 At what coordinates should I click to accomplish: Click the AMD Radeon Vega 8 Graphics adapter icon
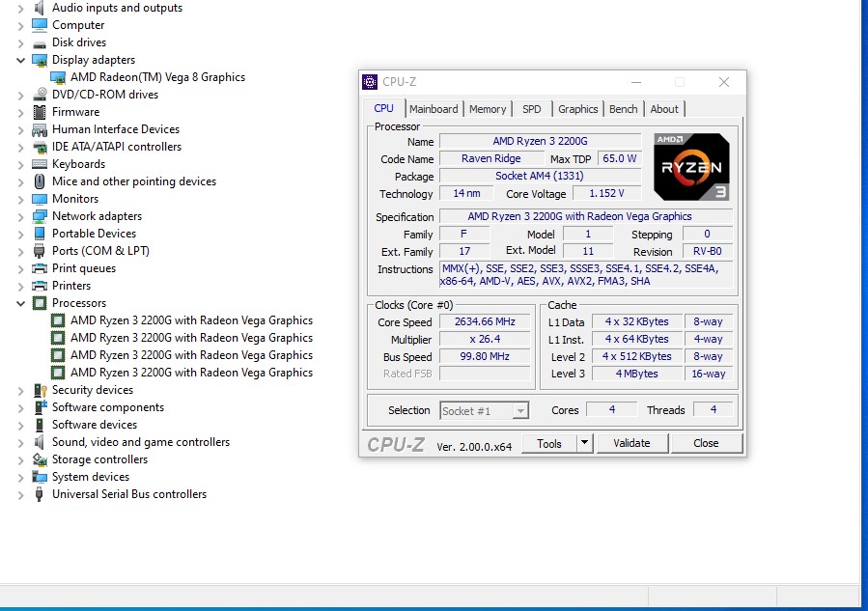(x=58, y=77)
